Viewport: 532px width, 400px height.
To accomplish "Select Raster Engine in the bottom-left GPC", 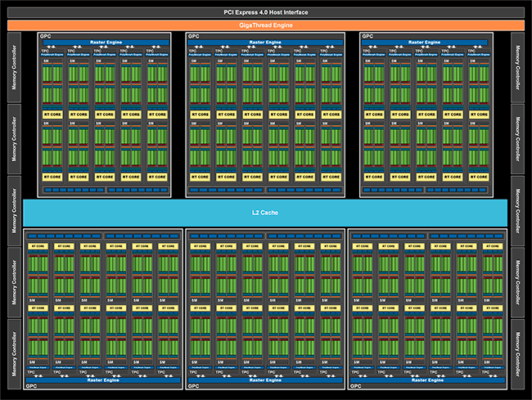I will pos(104,380).
